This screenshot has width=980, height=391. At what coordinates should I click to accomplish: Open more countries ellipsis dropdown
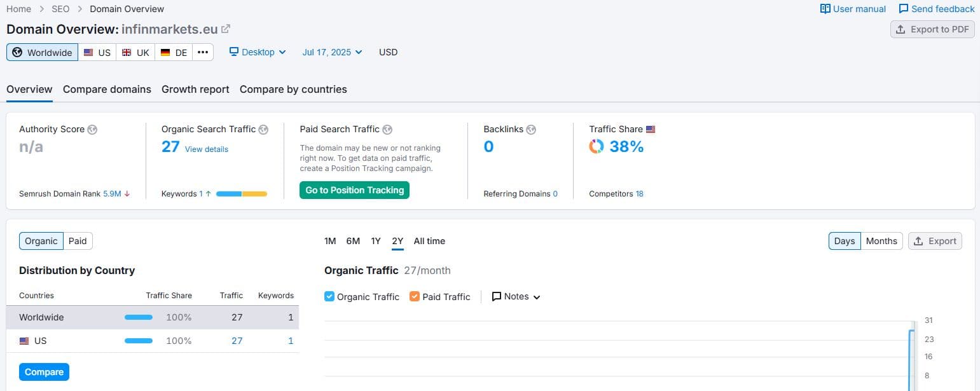(203, 52)
